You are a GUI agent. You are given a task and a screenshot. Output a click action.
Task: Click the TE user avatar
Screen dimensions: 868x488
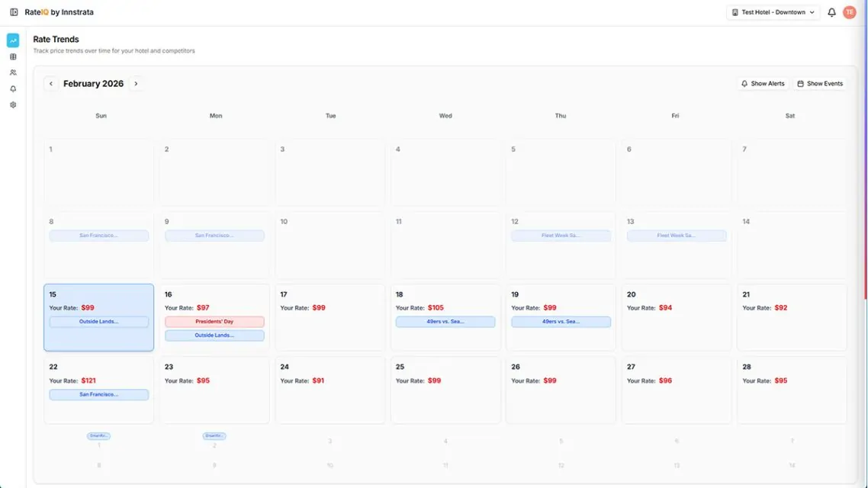coord(849,11)
